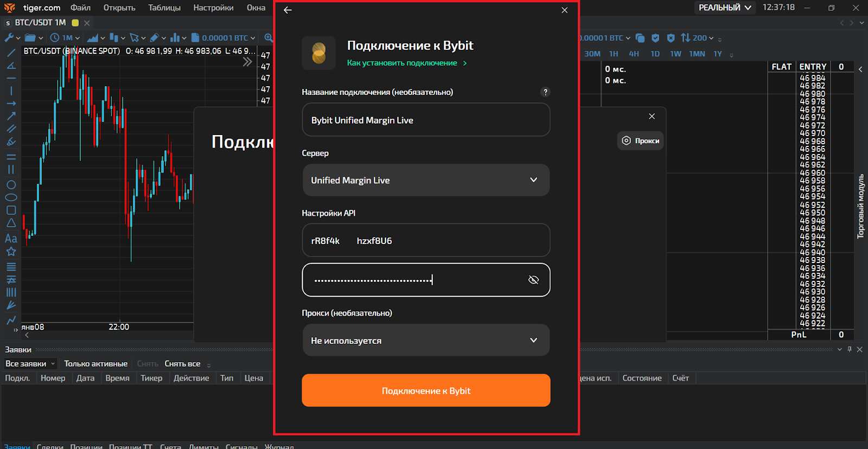Viewport: 868px width, 449px height.
Task: Select the star marker tool
Action: tap(11, 252)
